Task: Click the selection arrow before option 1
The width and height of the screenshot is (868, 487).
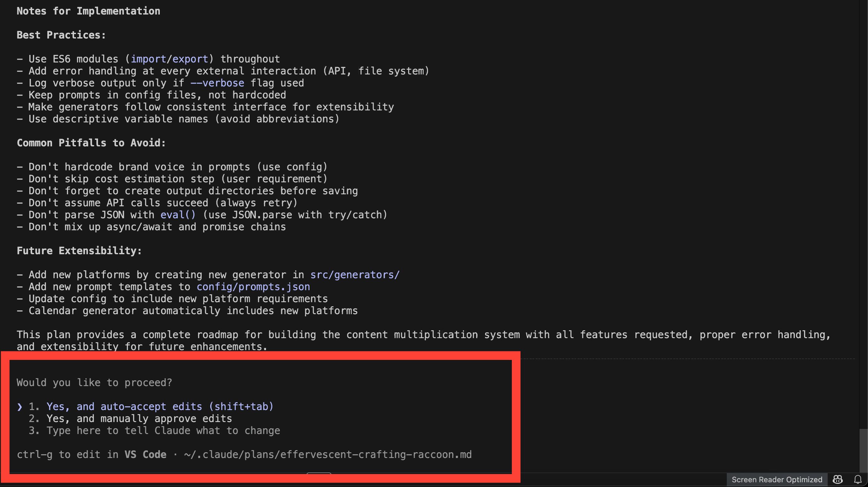Action: [20, 407]
